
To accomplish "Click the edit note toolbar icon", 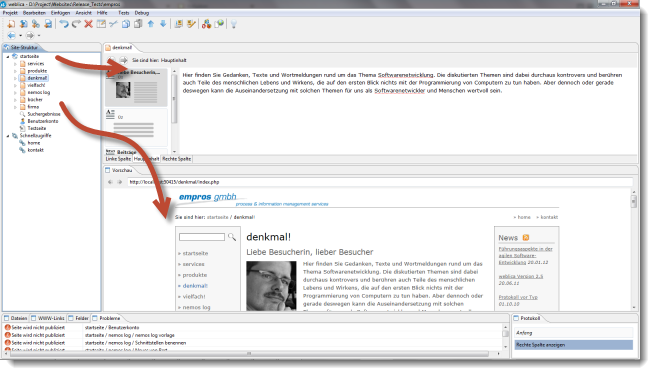I will 101,24.
